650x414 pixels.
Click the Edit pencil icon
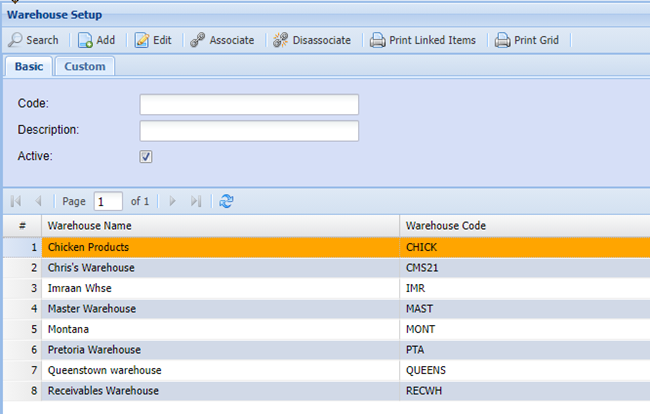click(142, 40)
